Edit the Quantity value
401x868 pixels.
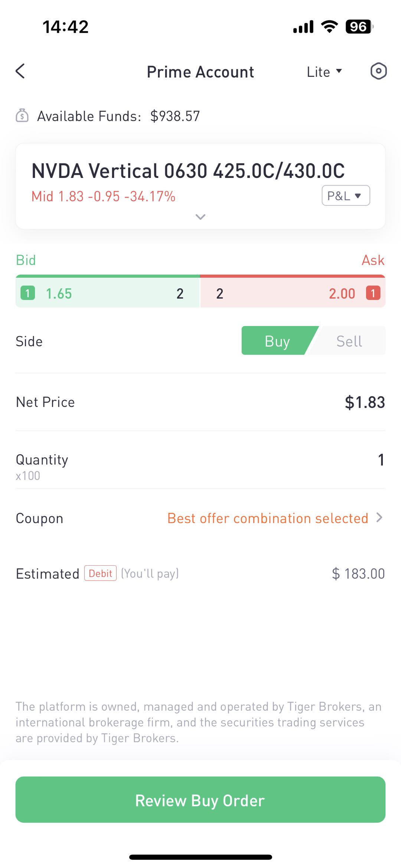381,460
